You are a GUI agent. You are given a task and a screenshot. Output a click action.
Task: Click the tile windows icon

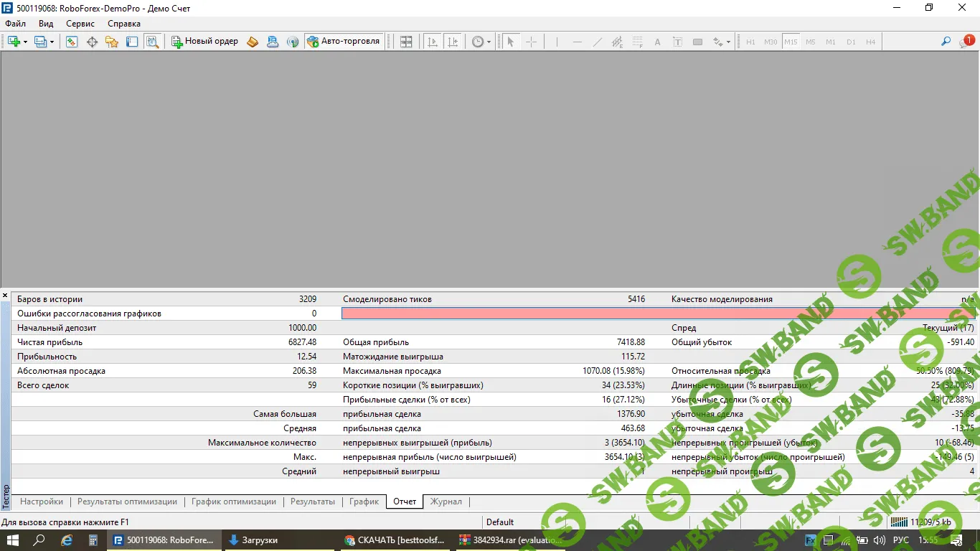(406, 42)
